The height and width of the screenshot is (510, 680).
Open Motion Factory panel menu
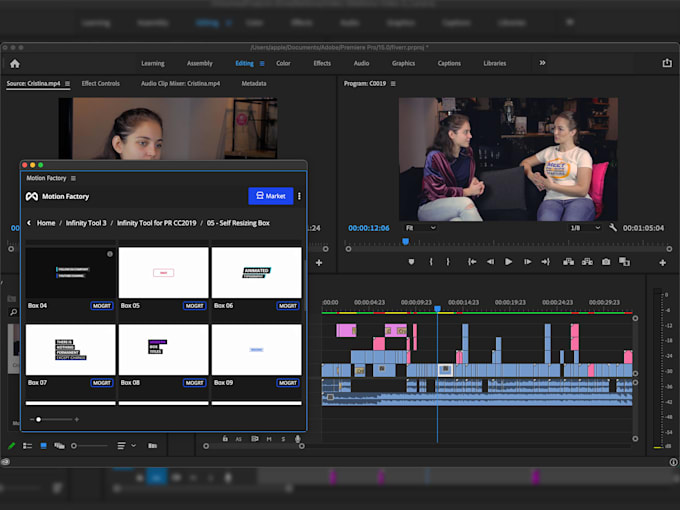pos(73,178)
